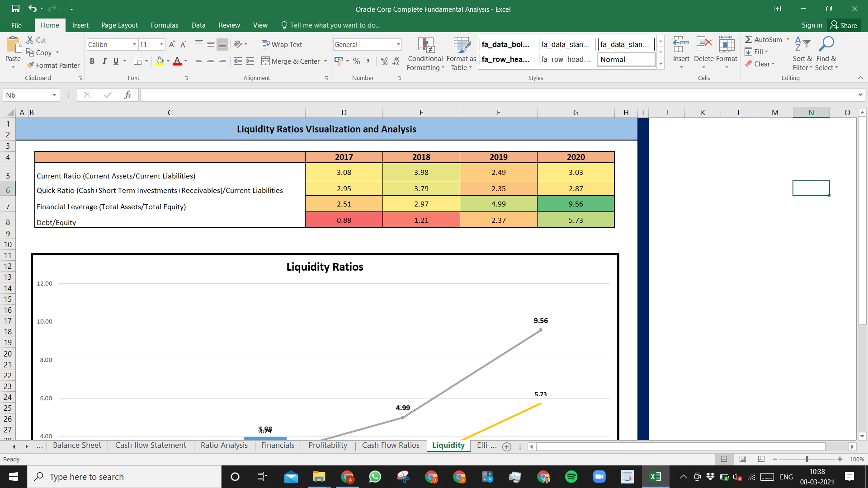Click Percent Style number format
The width and height of the screenshot is (868, 488).
(x=357, y=61)
